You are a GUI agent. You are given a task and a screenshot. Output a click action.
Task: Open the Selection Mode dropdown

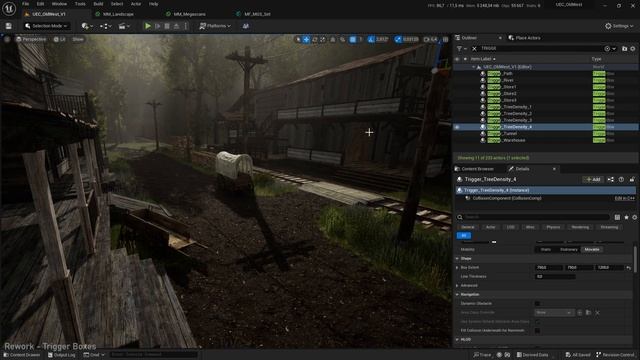point(46,26)
